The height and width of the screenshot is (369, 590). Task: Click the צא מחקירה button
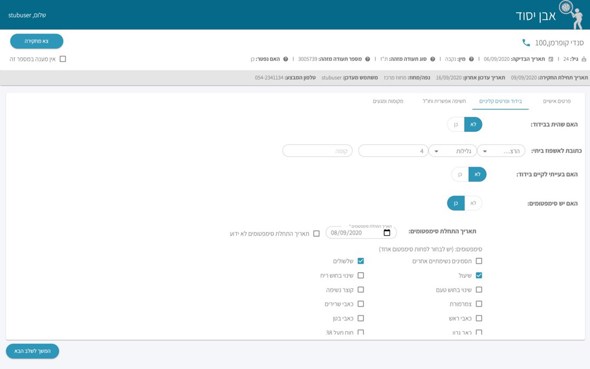36,41
